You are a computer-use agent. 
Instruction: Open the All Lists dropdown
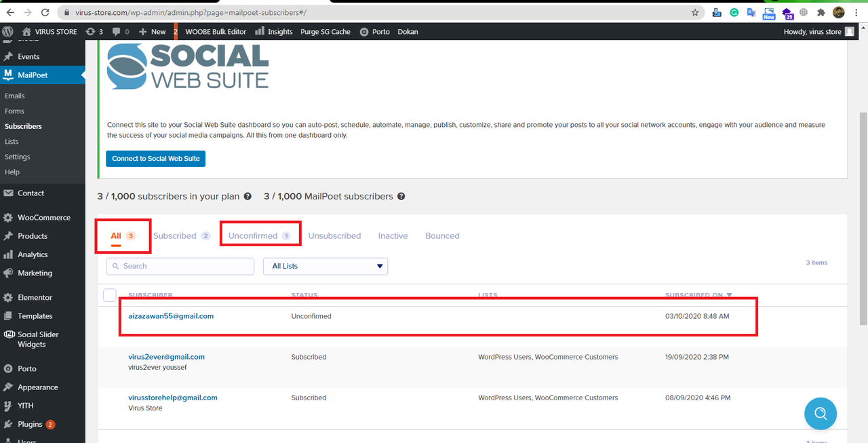click(x=325, y=266)
